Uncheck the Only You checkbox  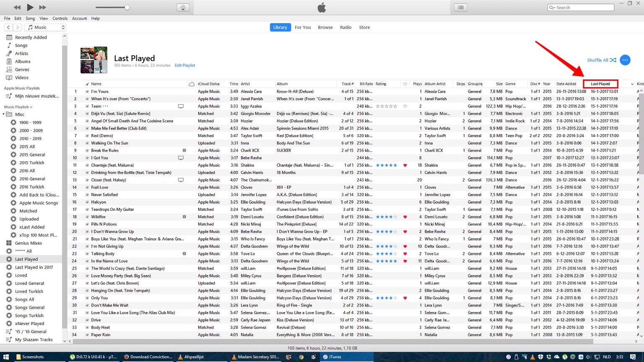(87, 298)
